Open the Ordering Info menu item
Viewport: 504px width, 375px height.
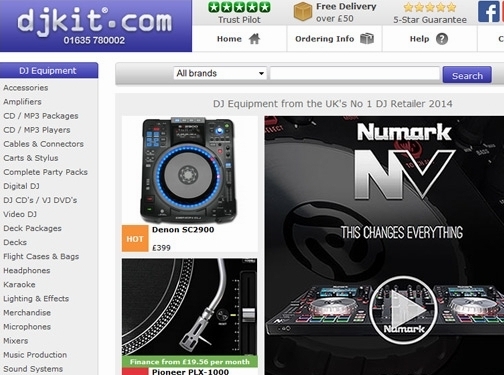(x=334, y=39)
